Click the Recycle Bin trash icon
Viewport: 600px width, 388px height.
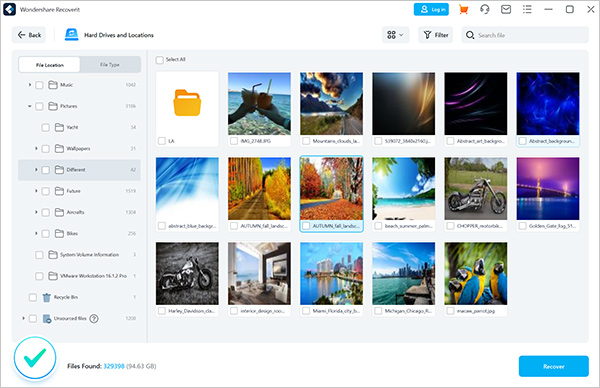pyautogui.click(x=46, y=297)
